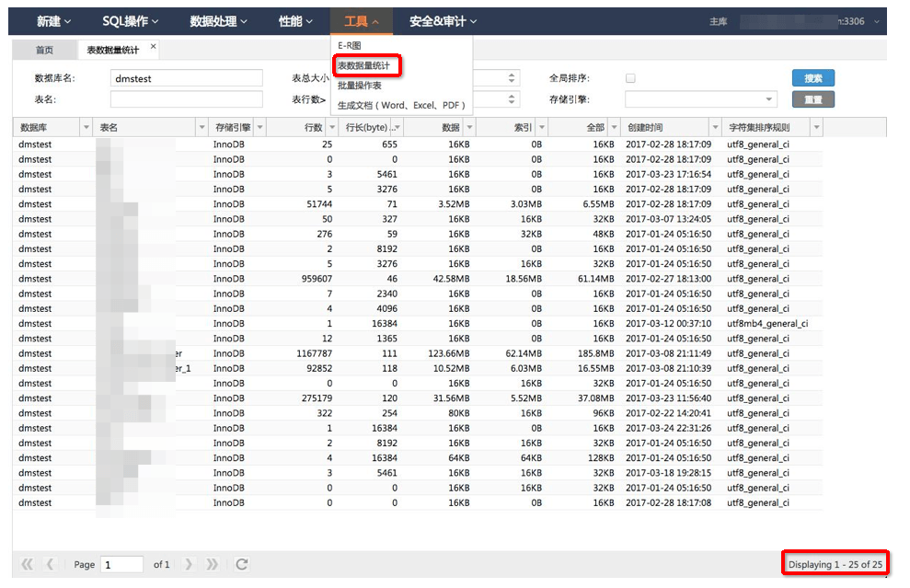Go to last page in pager
Screen dimensions: 910x588
tap(212, 564)
